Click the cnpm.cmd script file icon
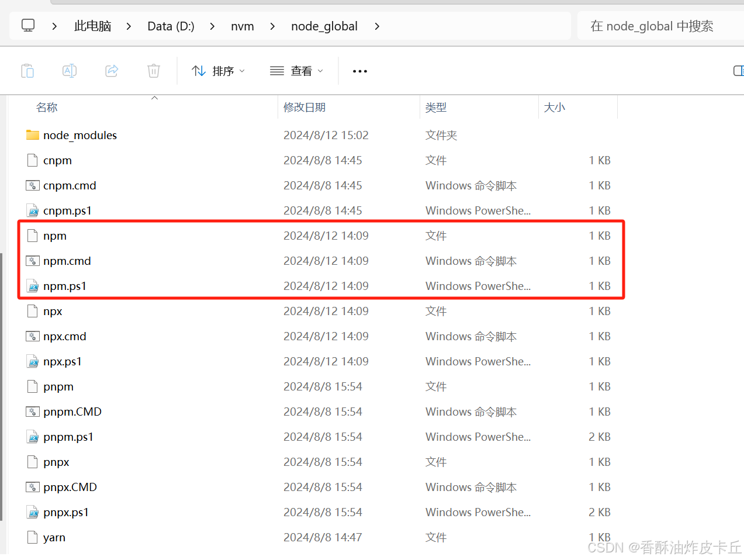The width and height of the screenshot is (744, 560). tap(33, 185)
